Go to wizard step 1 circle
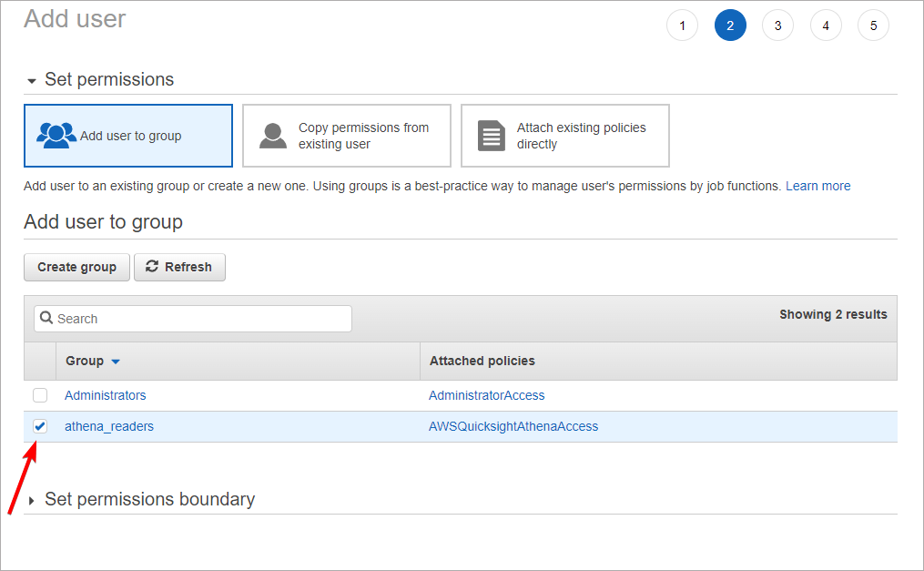 tap(682, 25)
